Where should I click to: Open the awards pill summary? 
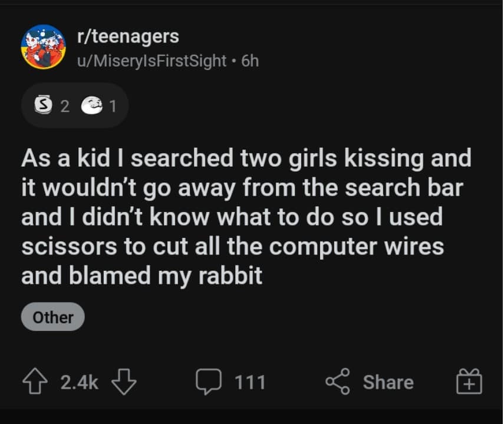click(x=75, y=106)
